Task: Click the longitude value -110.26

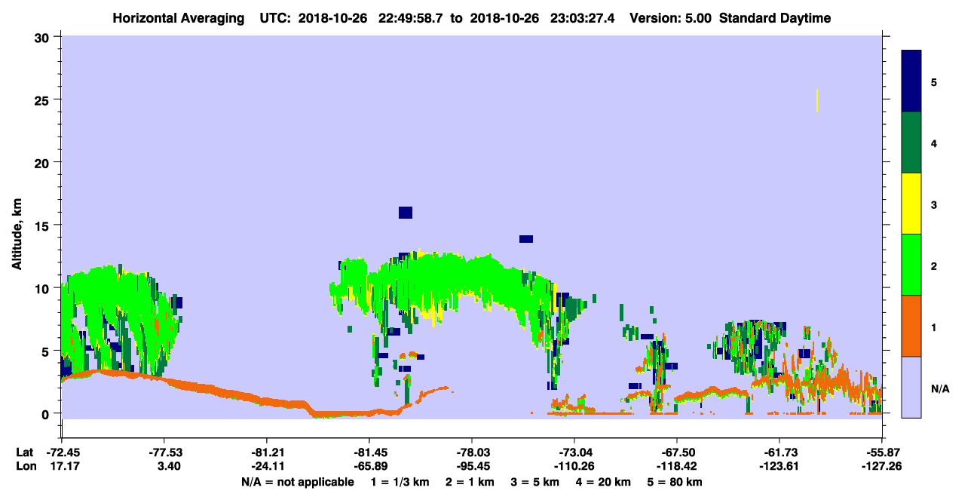Action: coord(574,466)
